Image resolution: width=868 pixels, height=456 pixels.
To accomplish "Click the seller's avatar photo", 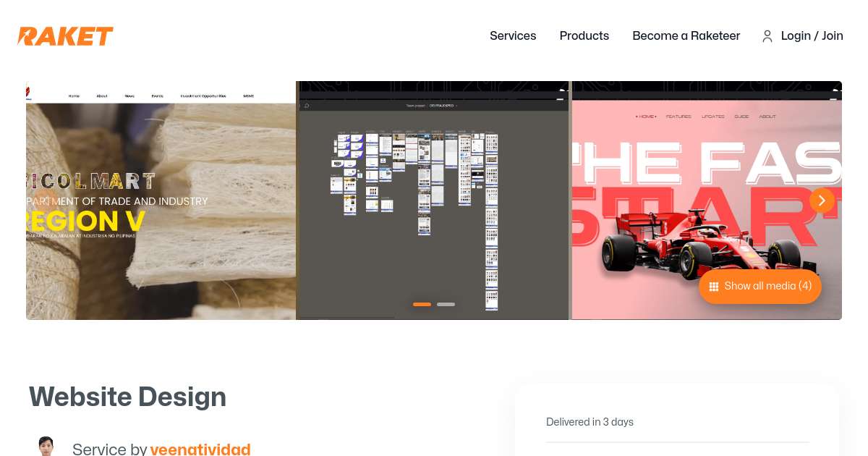I will (x=46, y=446).
